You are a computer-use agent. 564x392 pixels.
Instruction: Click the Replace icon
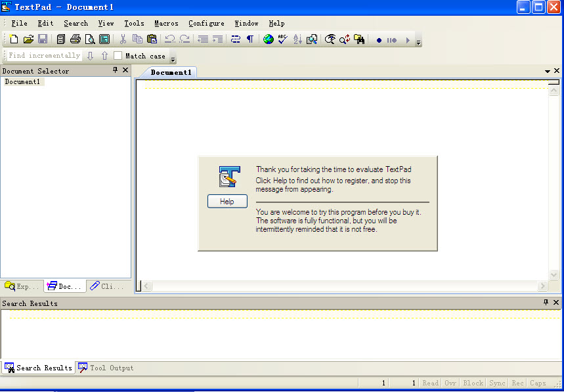pyautogui.click(x=345, y=39)
